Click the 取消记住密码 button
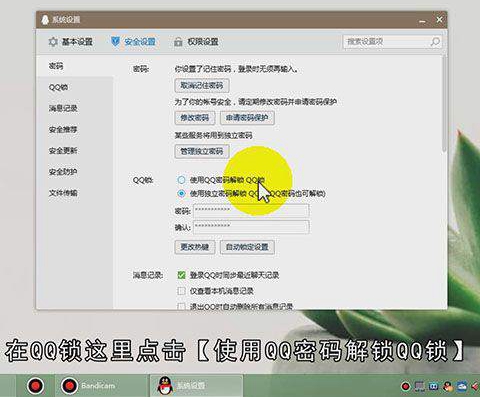This screenshot has height=397, width=480. click(202, 85)
